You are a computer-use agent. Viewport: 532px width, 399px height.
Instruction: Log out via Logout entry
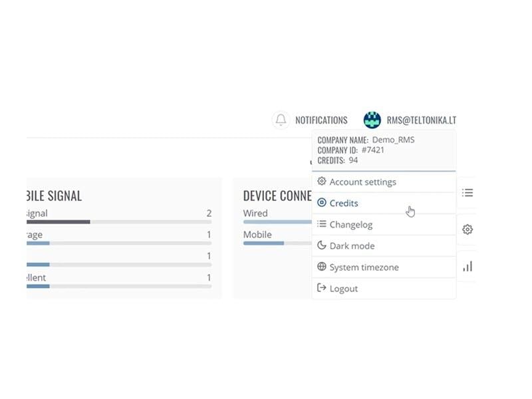[x=384, y=289]
